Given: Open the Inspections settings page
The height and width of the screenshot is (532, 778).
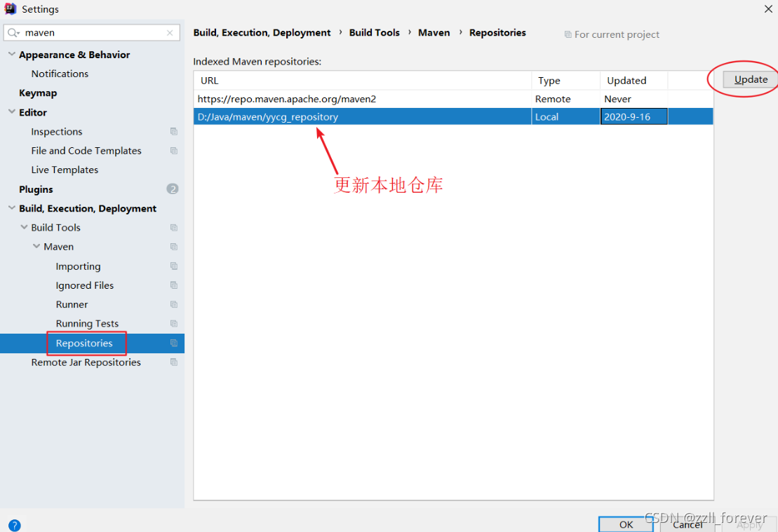Looking at the screenshot, I should tap(57, 132).
